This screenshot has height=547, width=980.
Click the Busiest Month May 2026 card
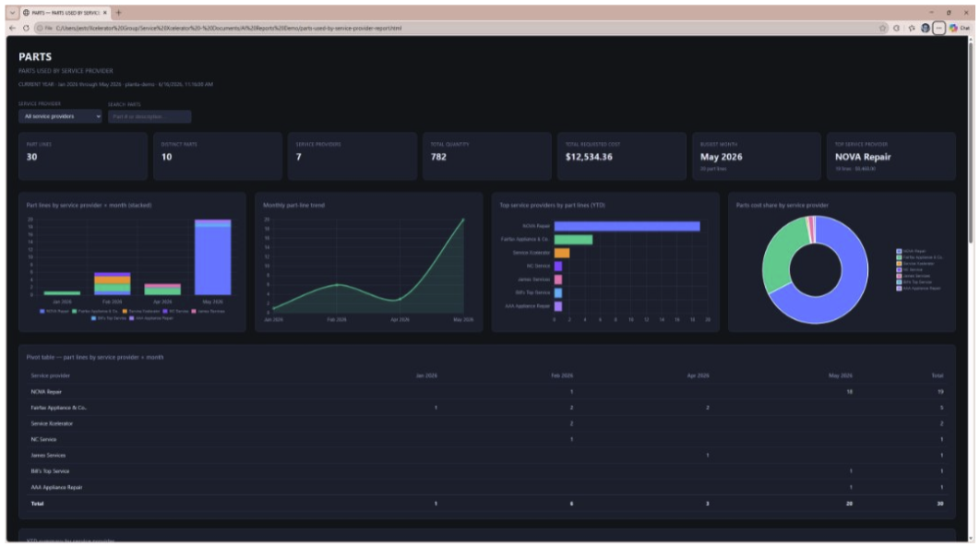(x=757, y=156)
